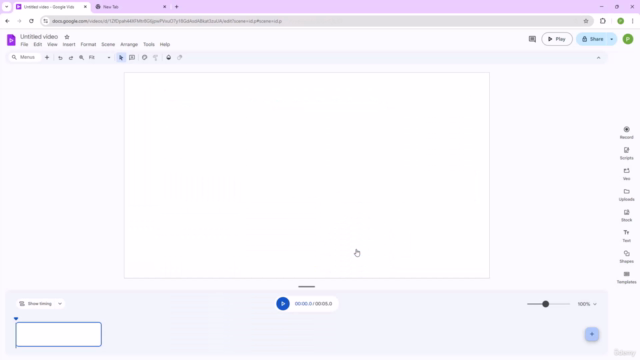Viewport: 640px width, 360px height.
Task: Click the eraser-style toolbar icon
Action: (x=180, y=58)
